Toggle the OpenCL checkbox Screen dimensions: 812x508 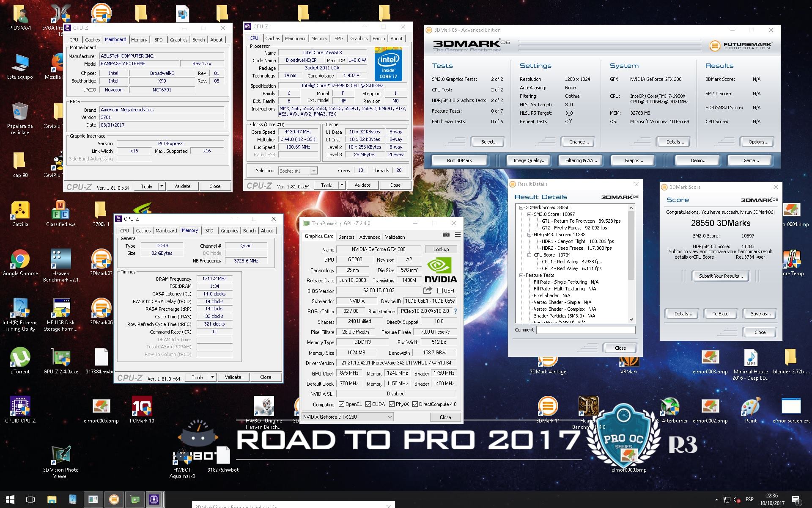click(341, 404)
